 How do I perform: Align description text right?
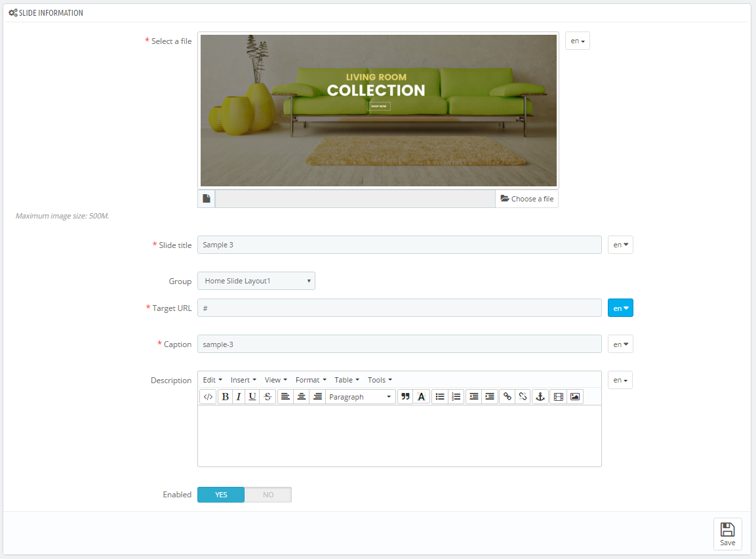(317, 396)
